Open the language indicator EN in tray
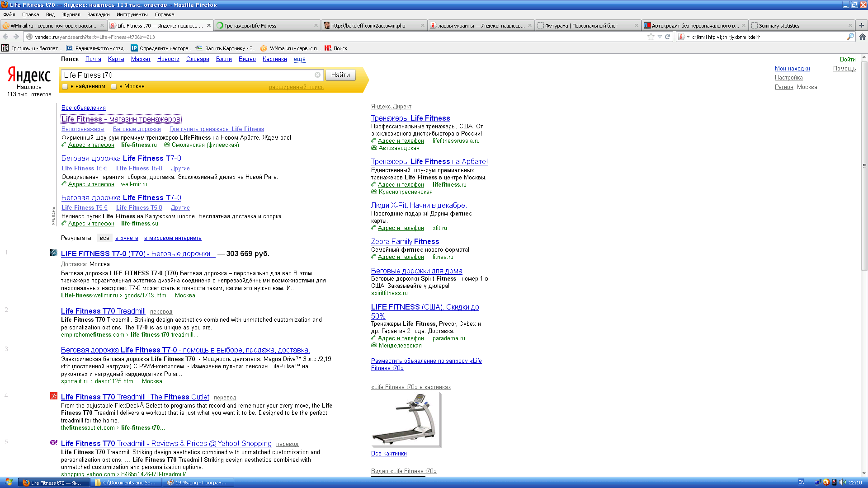The width and height of the screenshot is (868, 488). pos(801,482)
